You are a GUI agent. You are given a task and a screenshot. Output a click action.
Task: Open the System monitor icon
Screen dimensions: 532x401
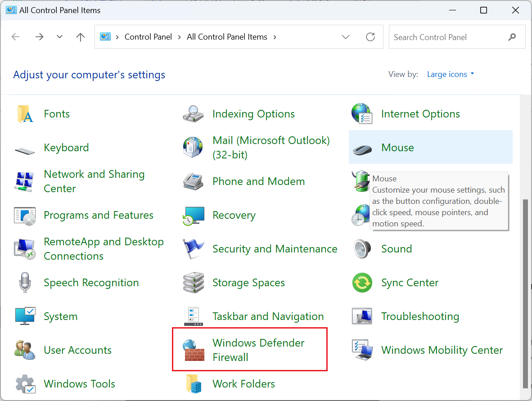click(25, 316)
